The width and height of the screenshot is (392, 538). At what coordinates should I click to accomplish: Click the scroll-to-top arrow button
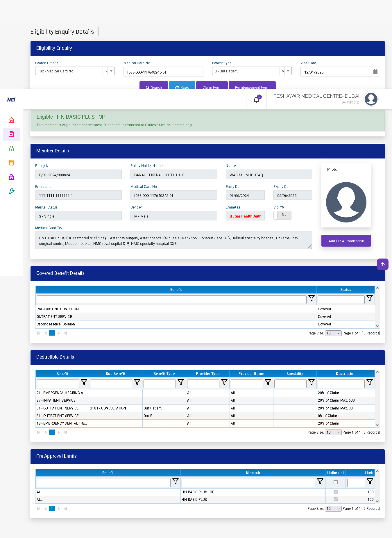pyautogui.click(x=382, y=264)
